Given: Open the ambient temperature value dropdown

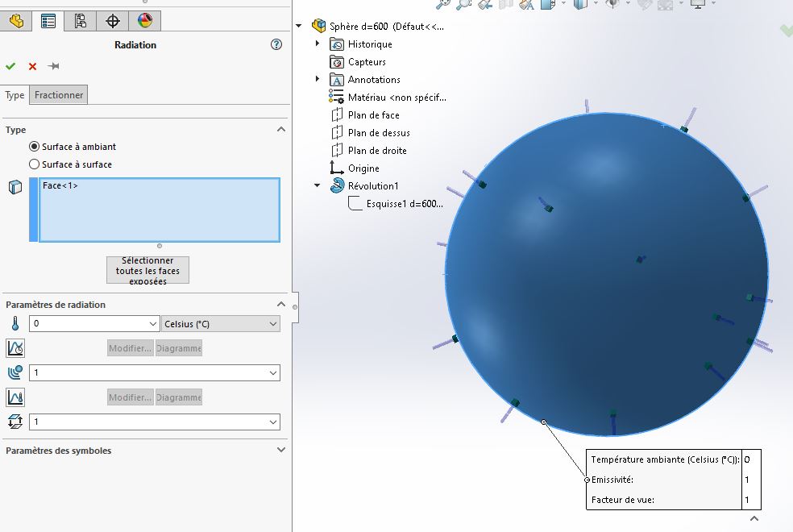Looking at the screenshot, I should point(153,324).
